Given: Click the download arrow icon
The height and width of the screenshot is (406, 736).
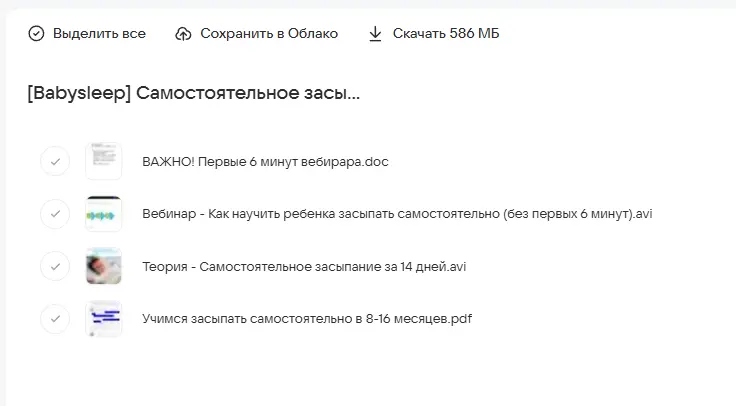Looking at the screenshot, I should point(375,34).
